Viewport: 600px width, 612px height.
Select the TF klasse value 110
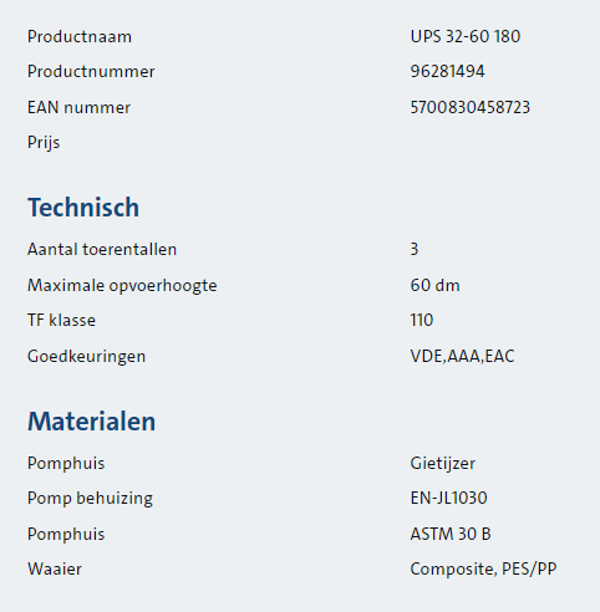(422, 320)
